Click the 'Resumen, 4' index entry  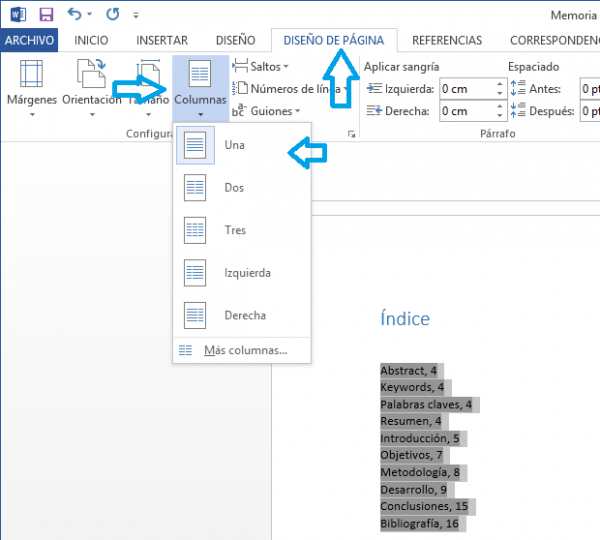[x=411, y=421]
